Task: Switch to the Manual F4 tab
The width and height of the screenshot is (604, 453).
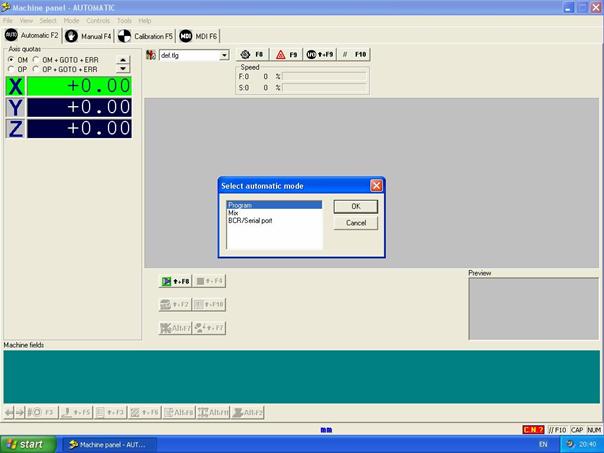Action: [88, 35]
